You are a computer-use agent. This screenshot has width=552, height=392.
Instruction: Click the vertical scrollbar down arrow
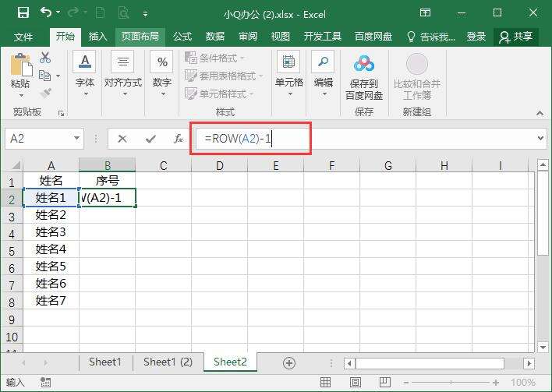(543, 348)
